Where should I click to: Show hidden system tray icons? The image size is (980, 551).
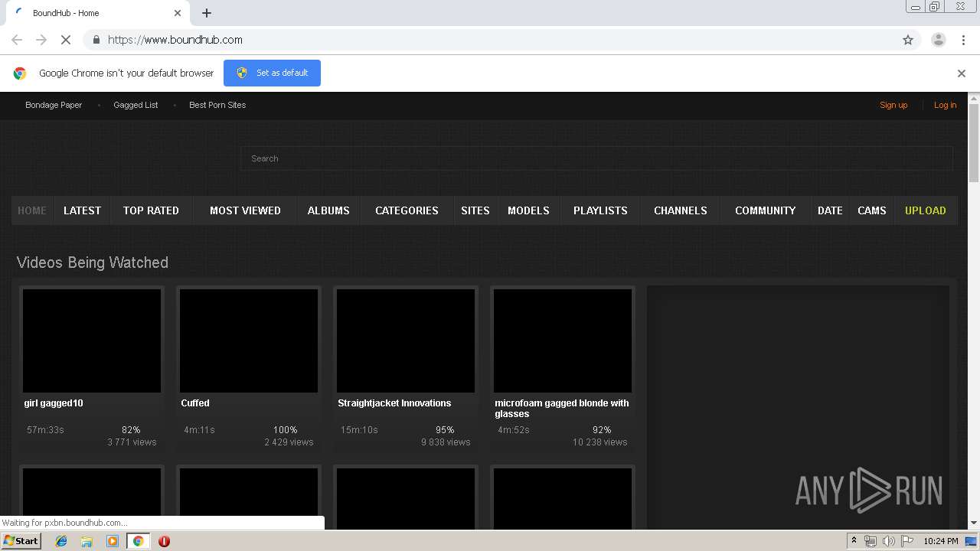click(854, 541)
